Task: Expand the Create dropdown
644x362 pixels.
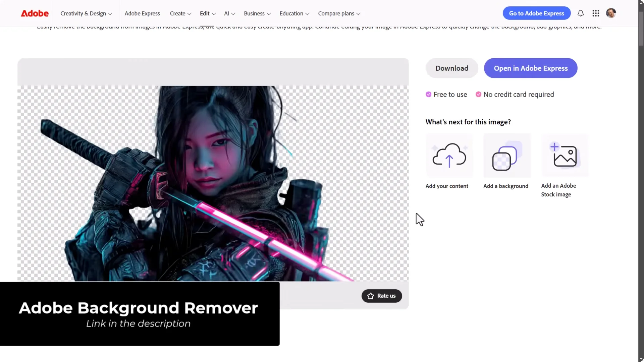Action: (x=180, y=13)
